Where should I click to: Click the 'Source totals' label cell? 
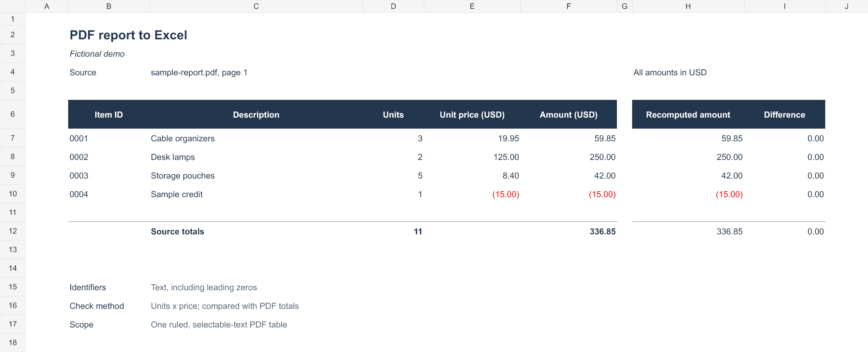256,231
